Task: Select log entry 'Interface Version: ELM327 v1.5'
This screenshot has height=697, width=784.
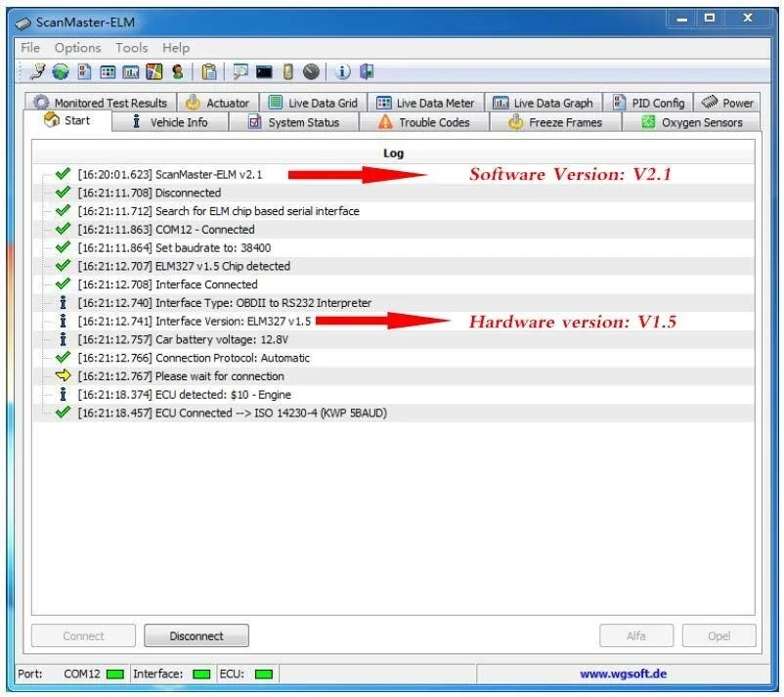Action: coord(394,321)
